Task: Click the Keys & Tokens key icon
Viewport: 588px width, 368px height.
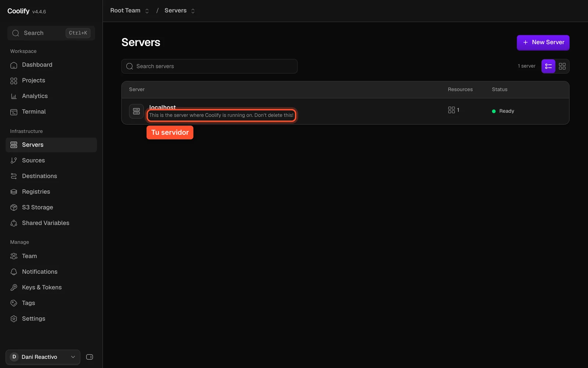Action: click(14, 287)
